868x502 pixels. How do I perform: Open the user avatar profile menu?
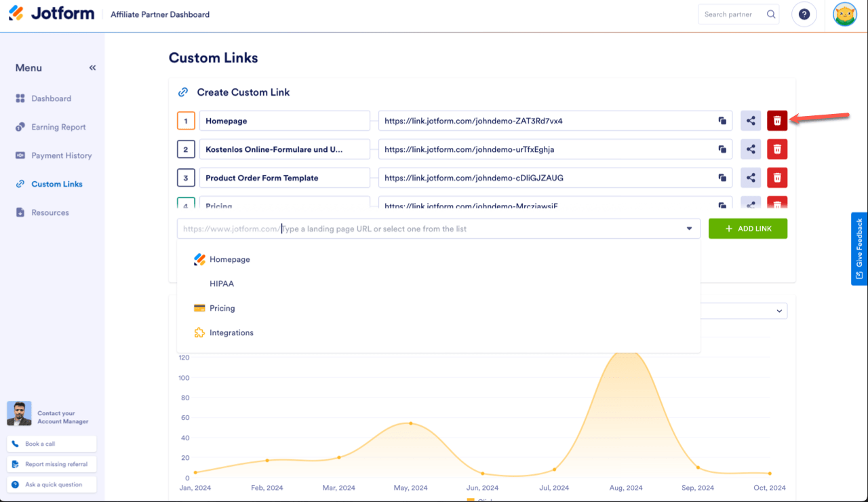pos(844,14)
